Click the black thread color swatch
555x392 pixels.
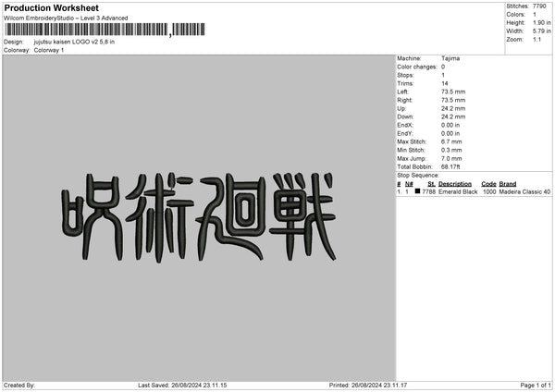point(418,191)
